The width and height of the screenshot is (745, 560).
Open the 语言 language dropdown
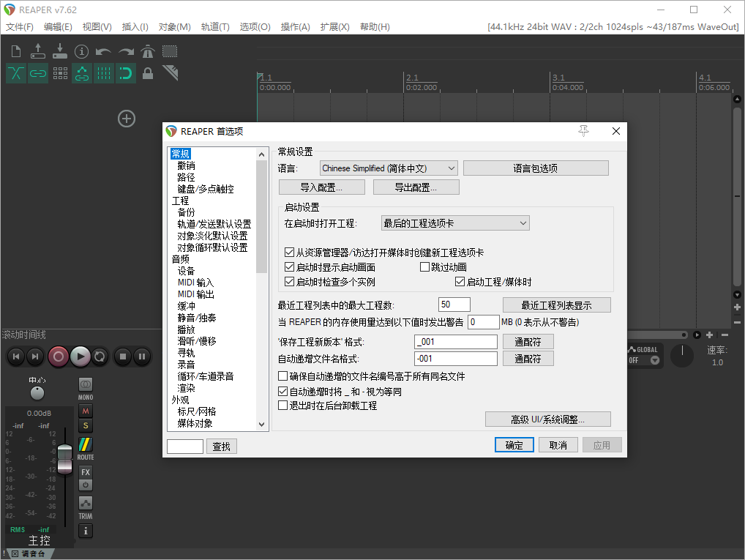point(389,168)
